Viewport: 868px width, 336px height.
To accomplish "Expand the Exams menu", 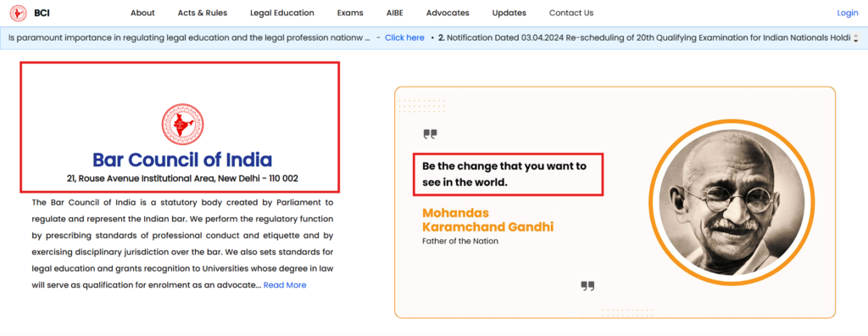I will click(350, 13).
